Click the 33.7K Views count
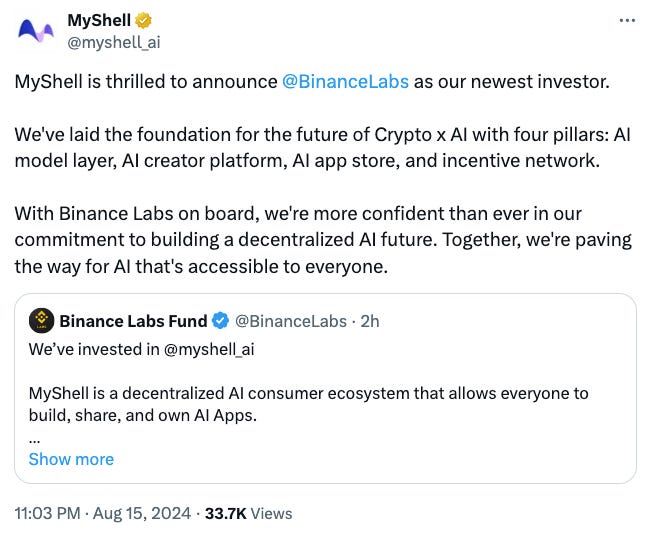The image size is (653, 540). [249, 513]
